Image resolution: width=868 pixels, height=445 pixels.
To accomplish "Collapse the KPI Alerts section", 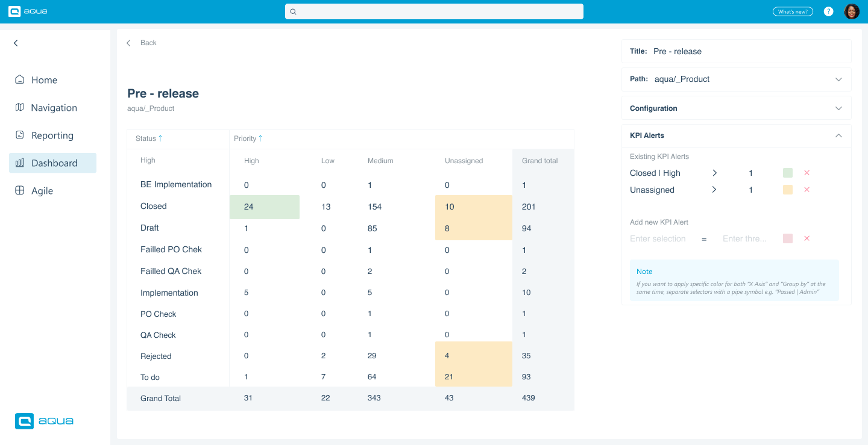I will [838, 135].
